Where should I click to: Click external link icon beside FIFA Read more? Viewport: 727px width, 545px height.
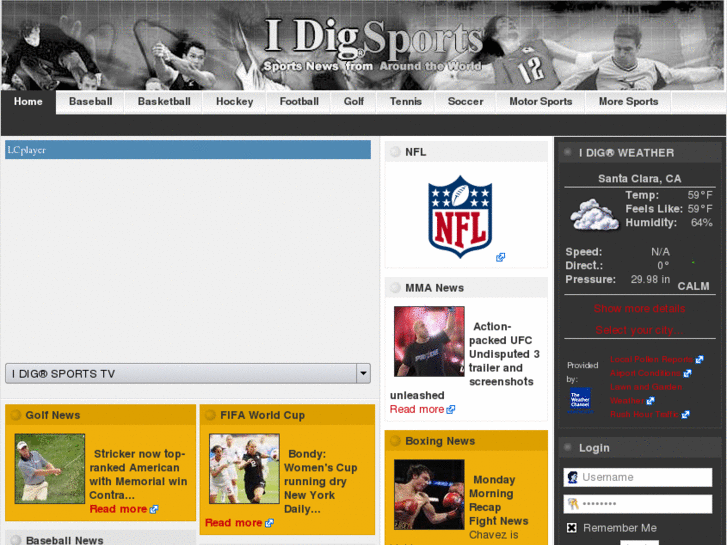click(269, 523)
